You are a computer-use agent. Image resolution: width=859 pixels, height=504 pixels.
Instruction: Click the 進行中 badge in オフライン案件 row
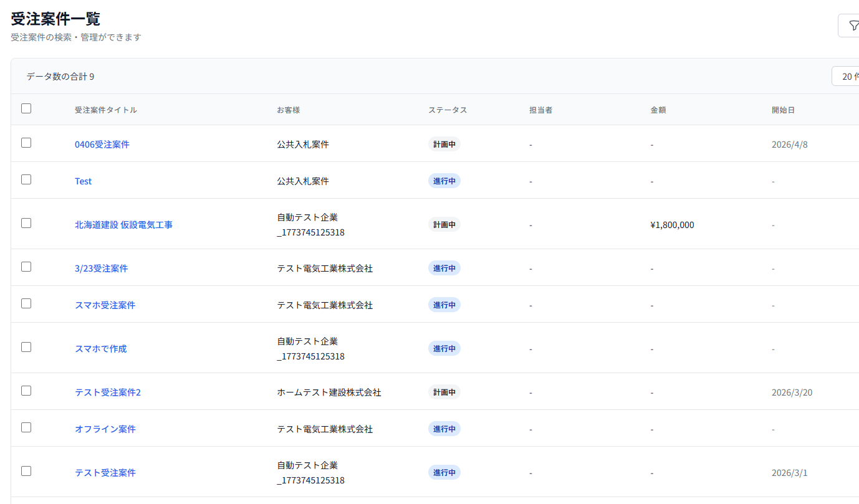point(444,429)
